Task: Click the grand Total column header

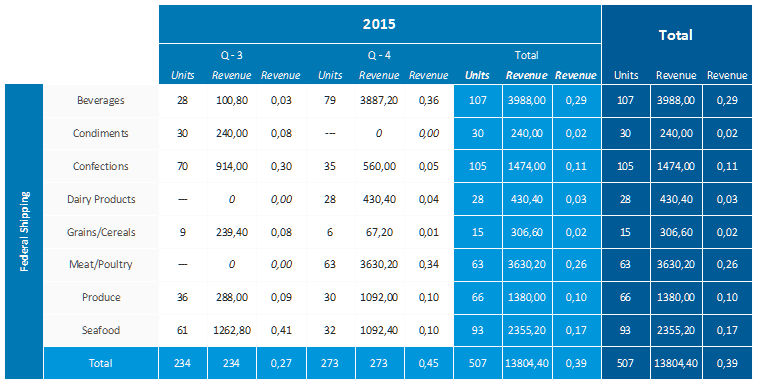Action: 676,35
